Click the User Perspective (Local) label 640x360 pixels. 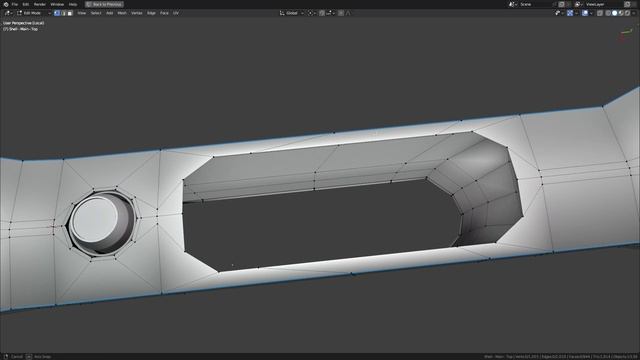[24, 23]
